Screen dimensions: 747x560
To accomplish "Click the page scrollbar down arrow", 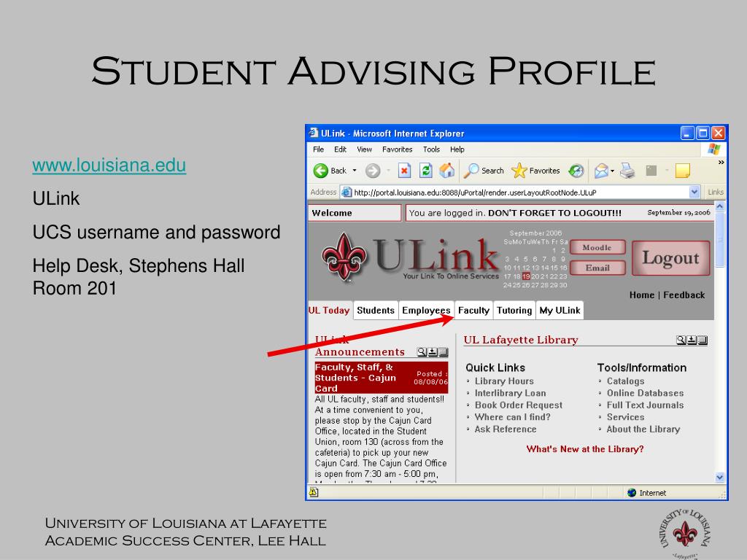I will [x=720, y=477].
